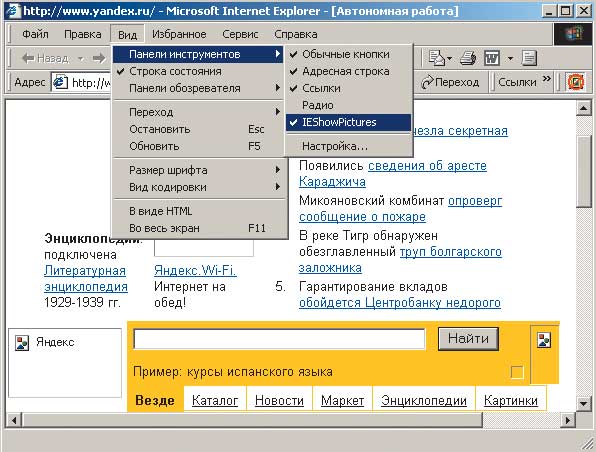The width and height of the screenshot is (596, 452).
Task: Open the 'Панели инструментов' submenu
Action: pyautogui.click(x=198, y=54)
